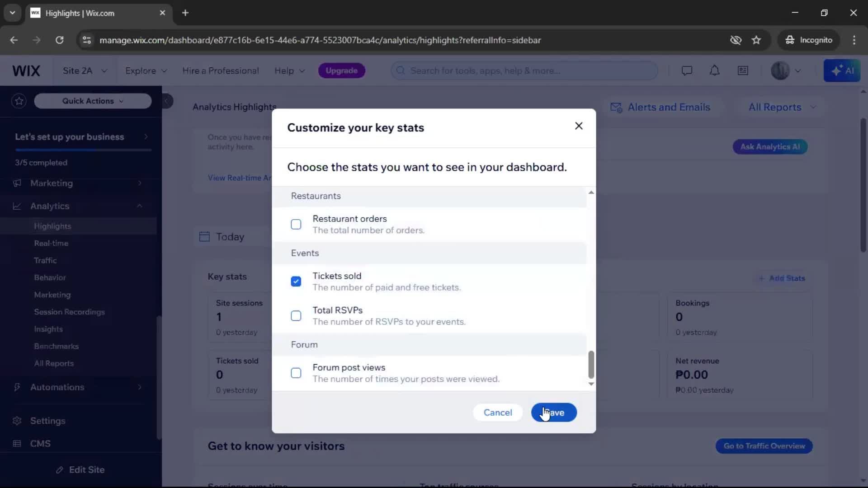Collapse the sidebar with arrow toggle
This screenshot has width=868, height=488.
[x=166, y=101]
